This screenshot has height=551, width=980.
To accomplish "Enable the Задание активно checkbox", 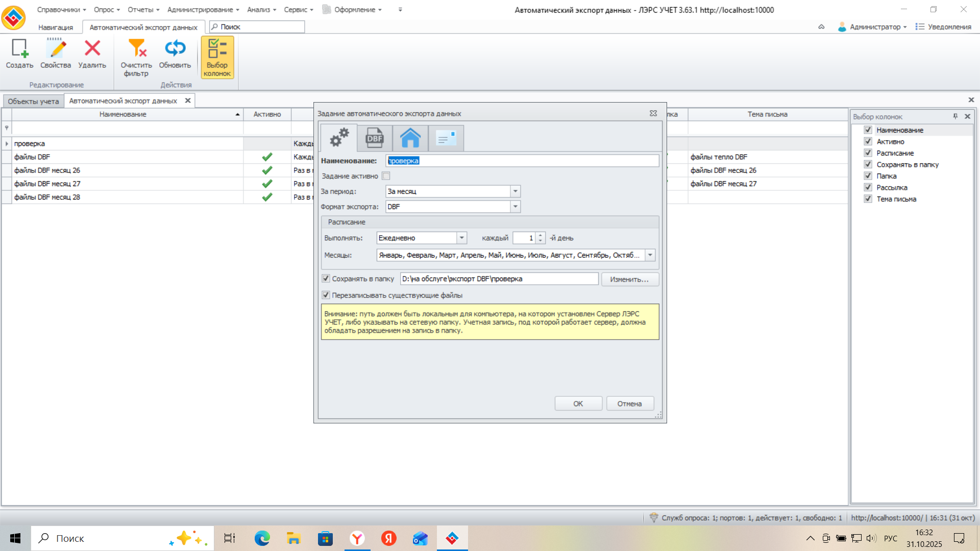I will (x=386, y=176).
